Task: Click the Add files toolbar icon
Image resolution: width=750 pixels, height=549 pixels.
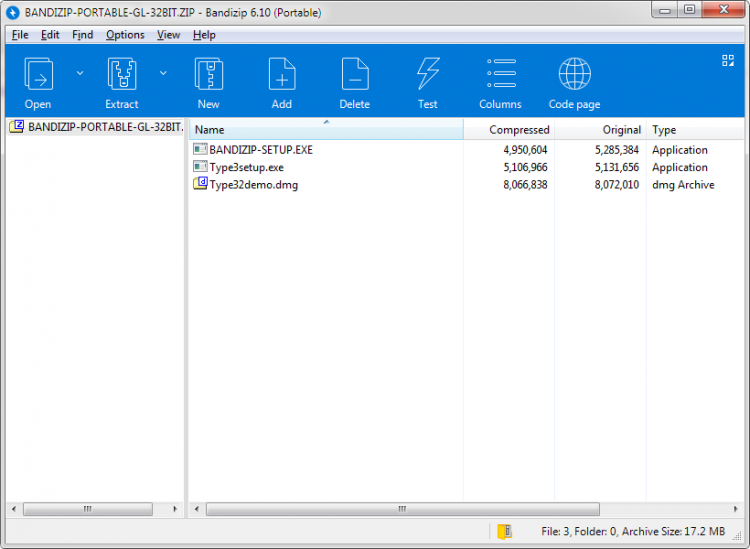Action: click(x=282, y=74)
